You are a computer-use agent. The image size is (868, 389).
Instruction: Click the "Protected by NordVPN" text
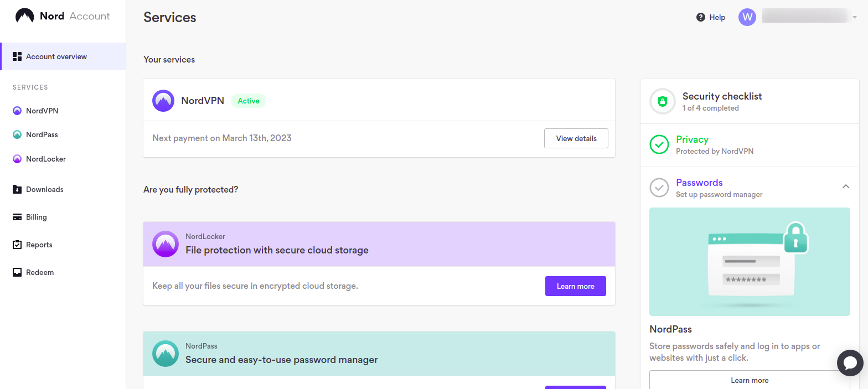click(x=715, y=151)
